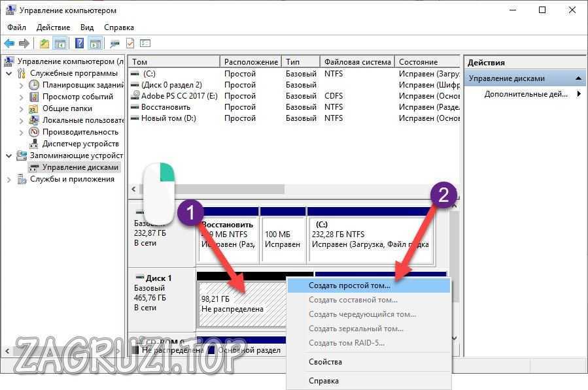
Task: Open the Вид menu
Action: pyautogui.click(x=86, y=27)
